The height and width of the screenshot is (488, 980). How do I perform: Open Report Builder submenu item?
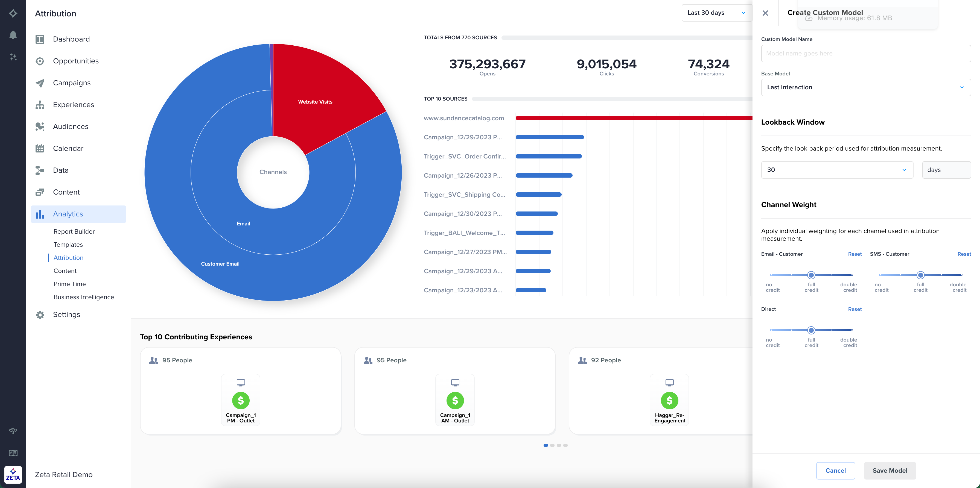pyautogui.click(x=74, y=231)
